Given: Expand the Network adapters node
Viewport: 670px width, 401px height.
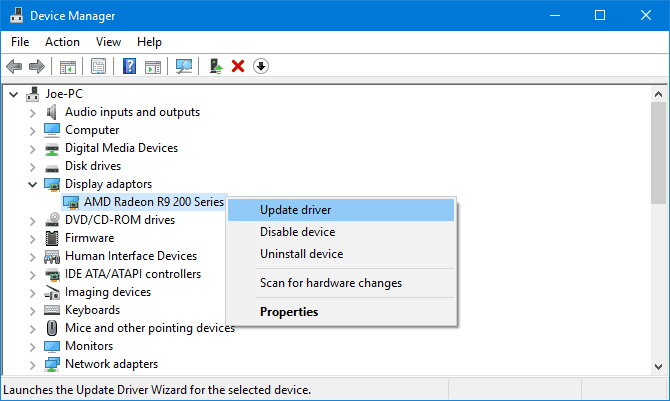Looking at the screenshot, I should 33,364.
